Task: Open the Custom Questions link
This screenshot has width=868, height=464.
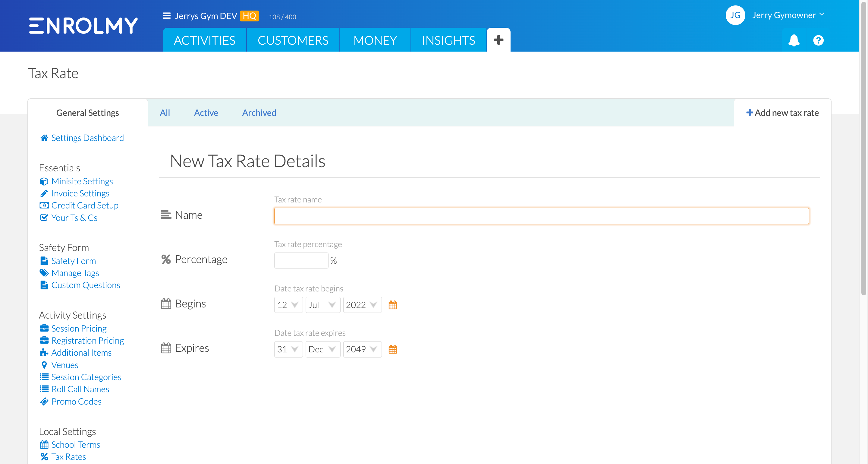Action: click(x=86, y=285)
